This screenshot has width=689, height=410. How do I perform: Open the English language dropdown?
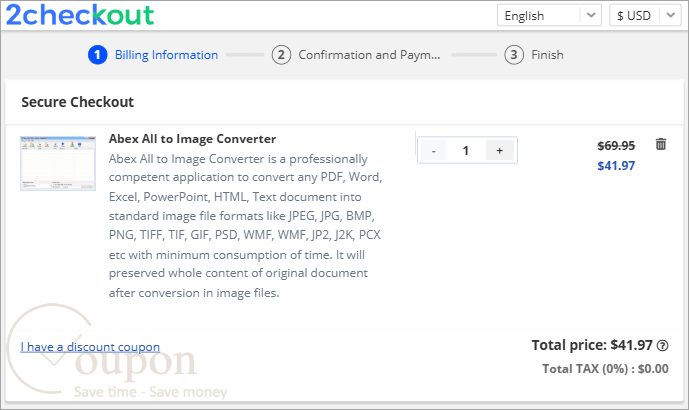(x=549, y=15)
